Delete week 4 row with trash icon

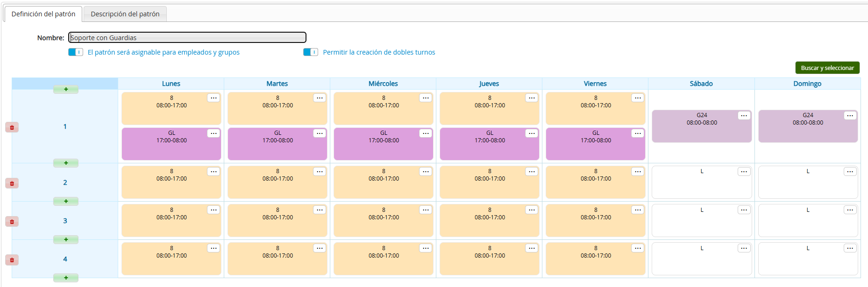(12, 260)
